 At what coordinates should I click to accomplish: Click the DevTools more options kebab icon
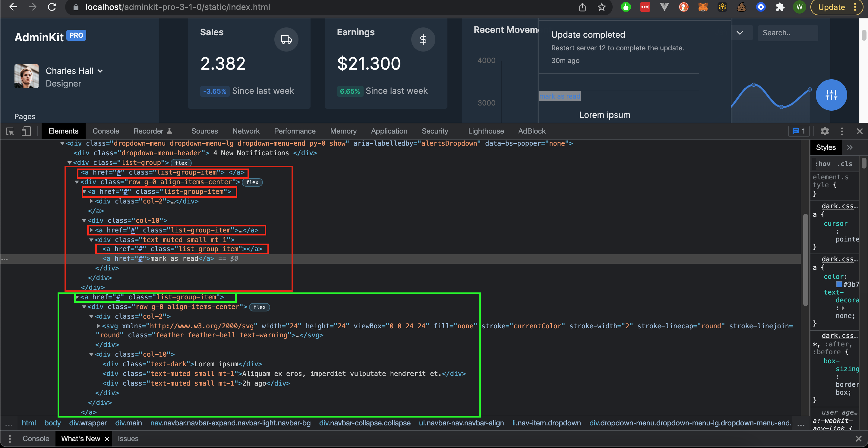pyautogui.click(x=842, y=131)
